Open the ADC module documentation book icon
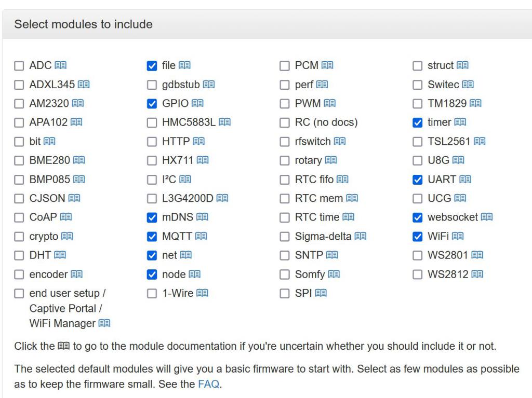Screen dimensions: 532x398 [x=61, y=66]
